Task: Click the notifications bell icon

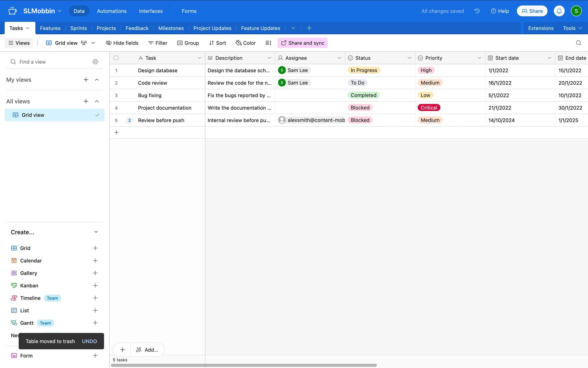Action: [559, 11]
